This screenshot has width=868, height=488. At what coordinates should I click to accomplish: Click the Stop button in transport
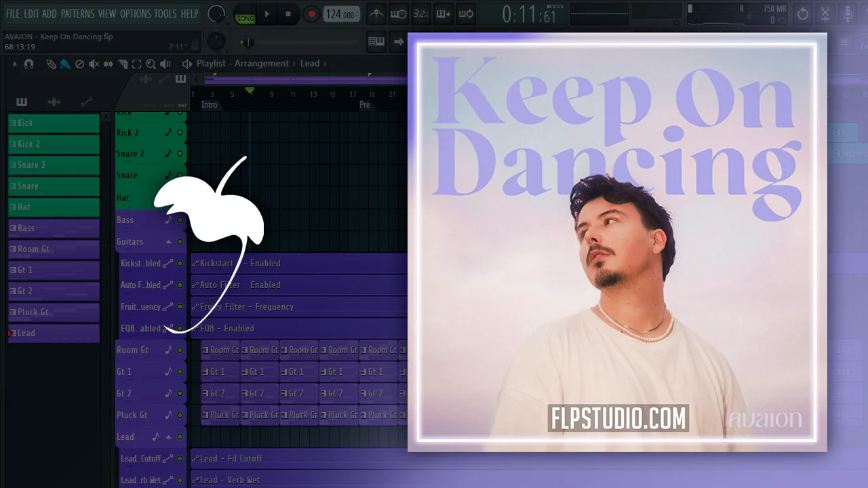288,14
